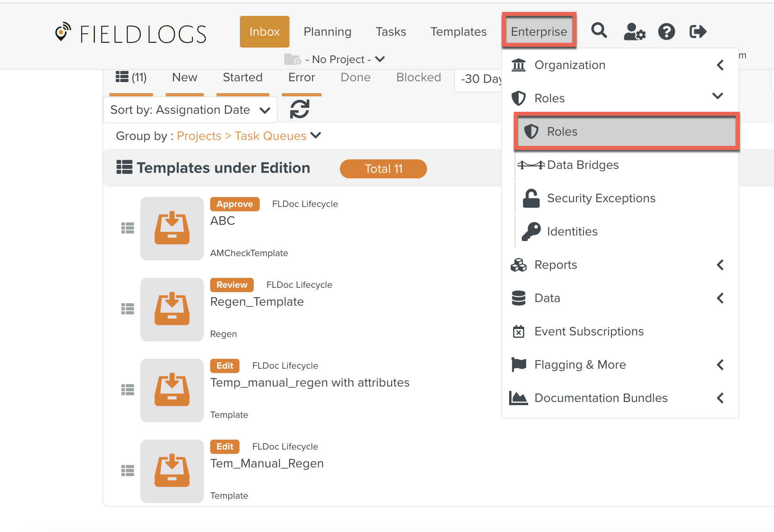Screen dimensions: 774x532
Task: Click the Organization building icon
Action: pos(519,65)
